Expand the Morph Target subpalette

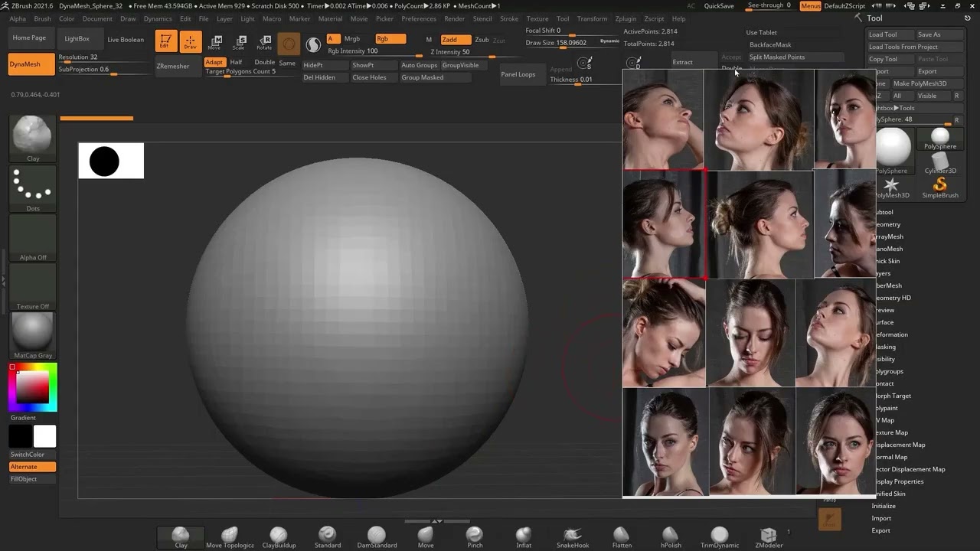click(x=893, y=396)
